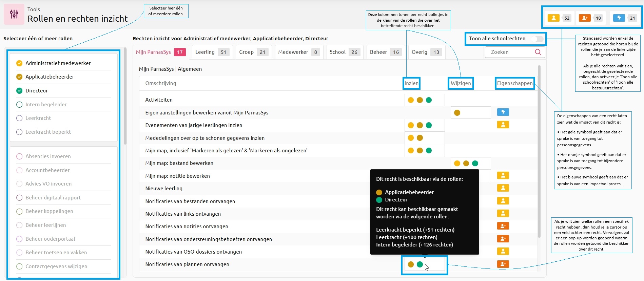Click the 'Rollen en rechten inzicht' page title
The width and height of the screenshot is (644, 281).
click(x=78, y=19)
